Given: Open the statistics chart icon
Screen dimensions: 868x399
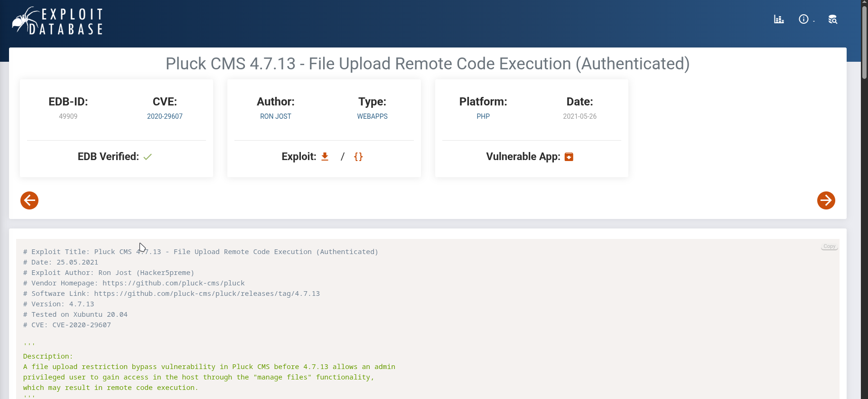Looking at the screenshot, I should (x=779, y=19).
